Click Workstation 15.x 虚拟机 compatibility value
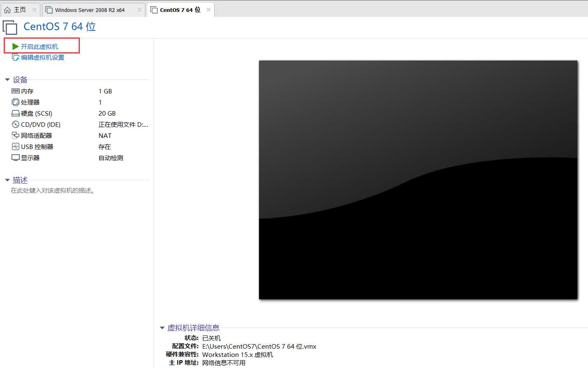This screenshot has width=588, height=368. pyautogui.click(x=238, y=354)
